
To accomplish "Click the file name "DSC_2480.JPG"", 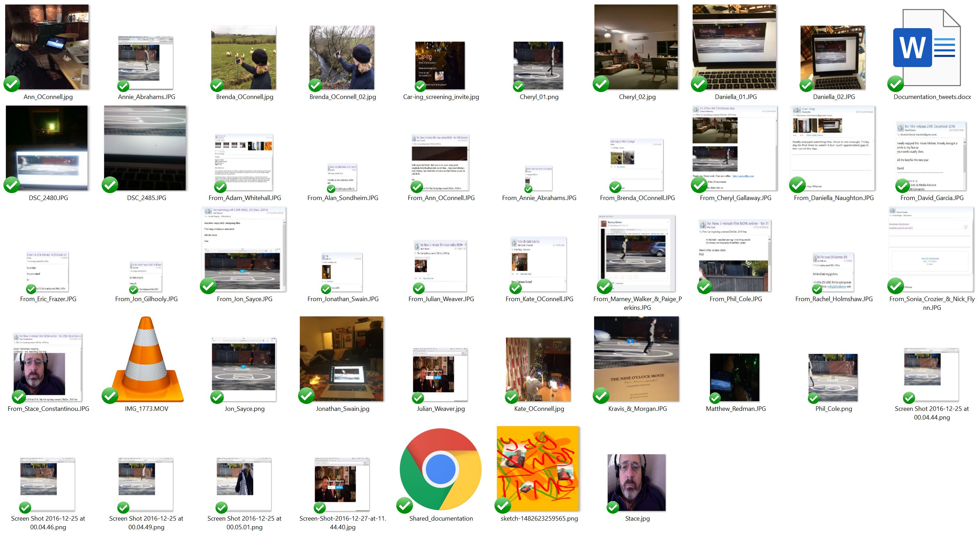I will pyautogui.click(x=48, y=198).
